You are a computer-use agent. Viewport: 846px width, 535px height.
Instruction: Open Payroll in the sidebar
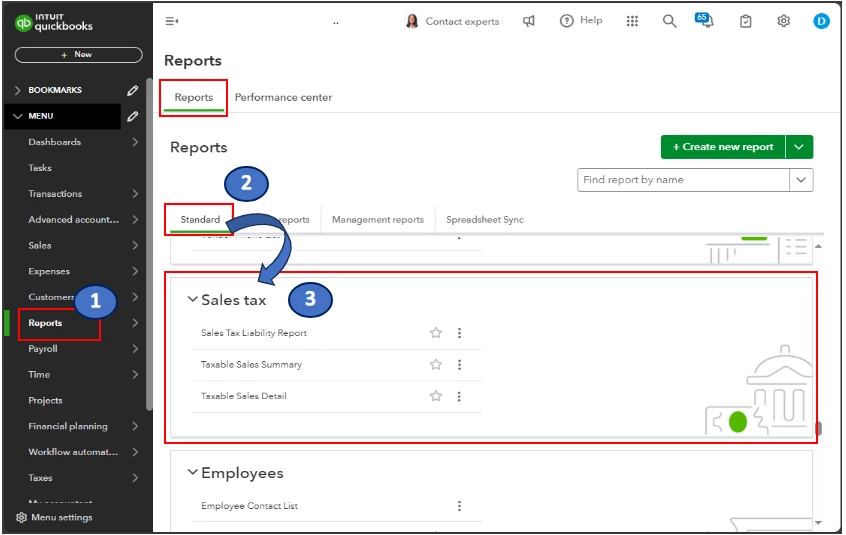click(x=43, y=349)
